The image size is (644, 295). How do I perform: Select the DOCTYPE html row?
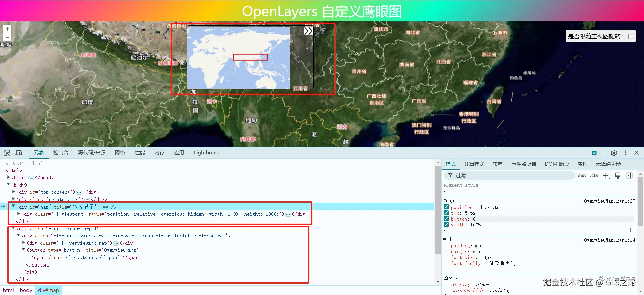(26, 163)
